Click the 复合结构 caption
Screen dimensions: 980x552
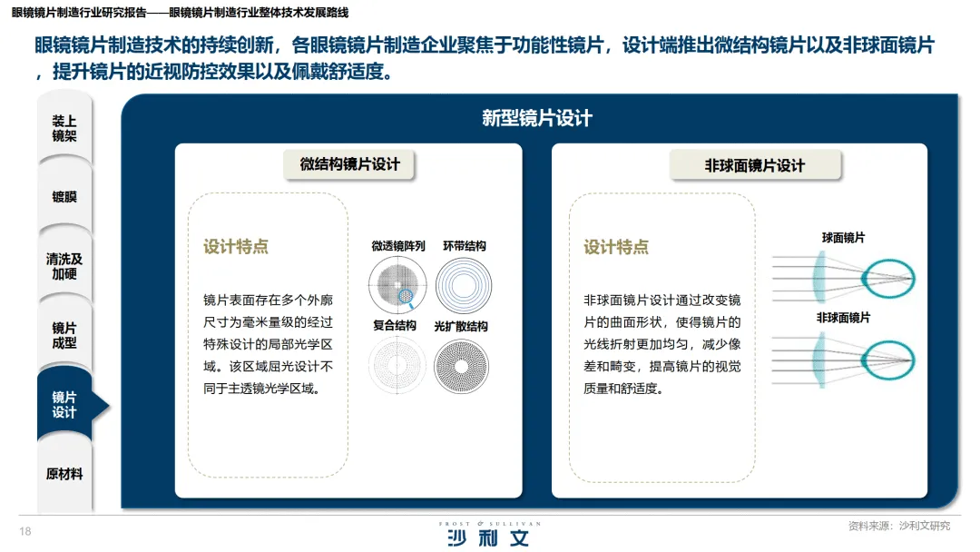pyautogui.click(x=395, y=326)
